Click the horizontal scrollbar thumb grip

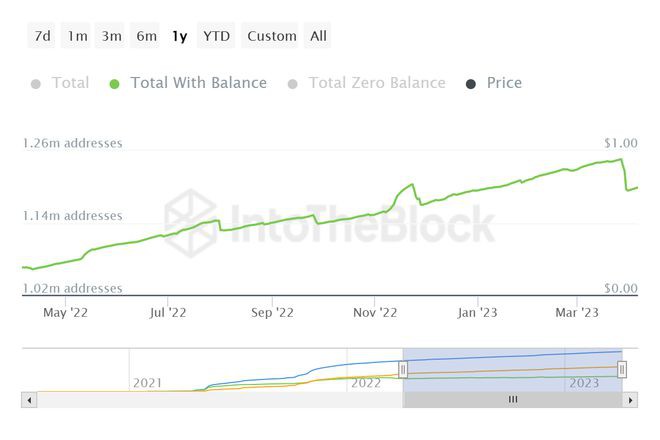point(513,400)
